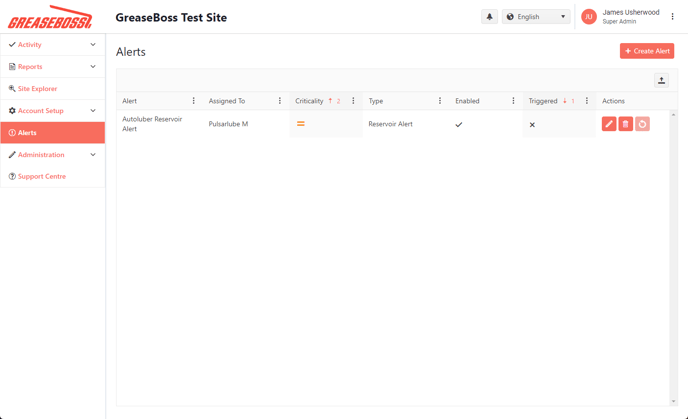The width and height of the screenshot is (688, 419).
Task: Delete the Autoluber Reservoir Alert
Action: 625,124
